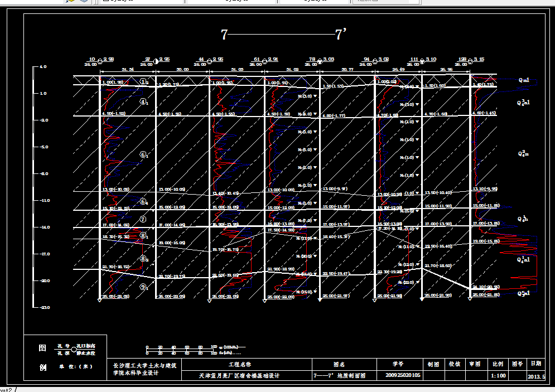Select depth label 21.70(-18.60)
The height and width of the screenshot is (392, 555).
[438, 265]
